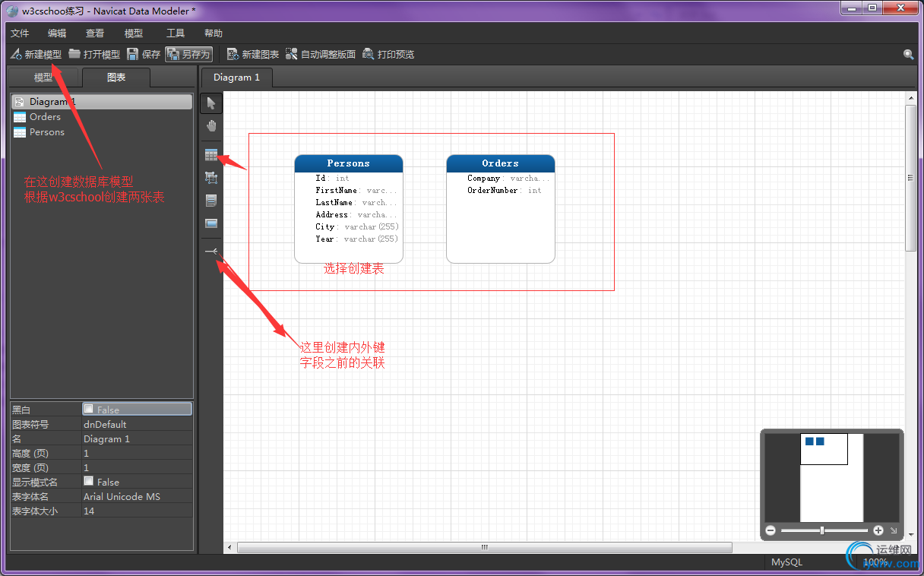Edit the 名 field Diagram 1
Viewport: 924px width, 576px height.
pyautogui.click(x=137, y=438)
